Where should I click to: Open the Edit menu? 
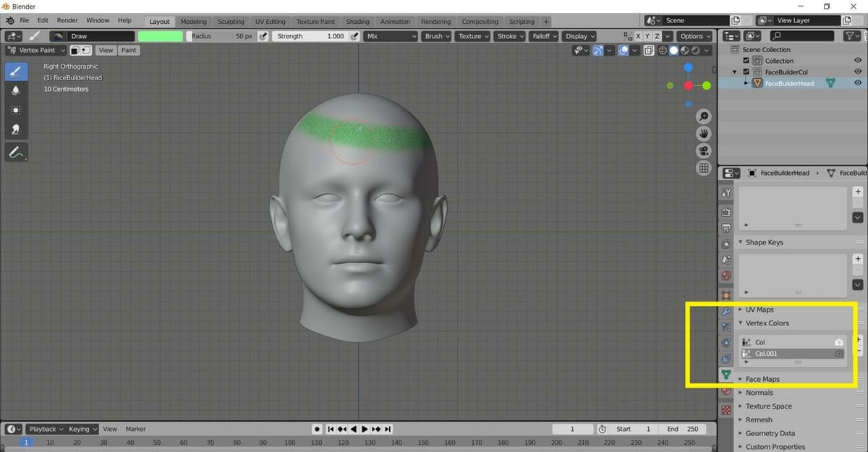click(43, 20)
